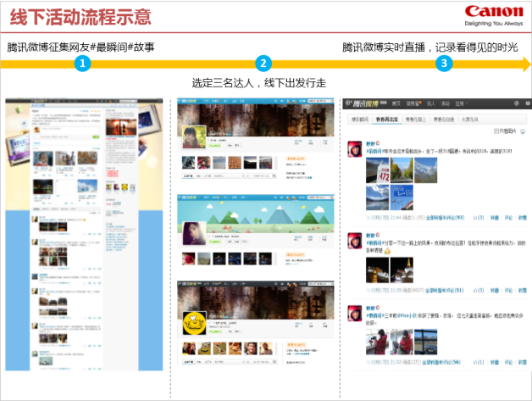Open the yellow-flower woman profile avatar
Viewport: 532px width, 401px height.
[x=194, y=136]
